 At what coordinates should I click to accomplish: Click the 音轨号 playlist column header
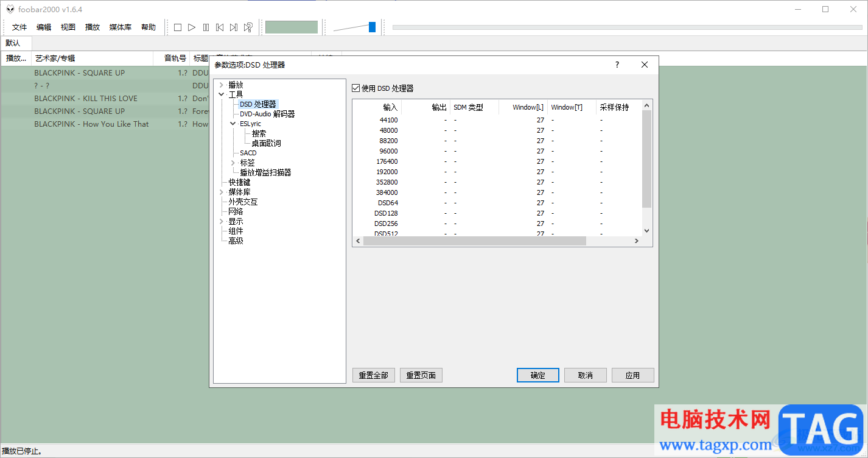(172, 58)
